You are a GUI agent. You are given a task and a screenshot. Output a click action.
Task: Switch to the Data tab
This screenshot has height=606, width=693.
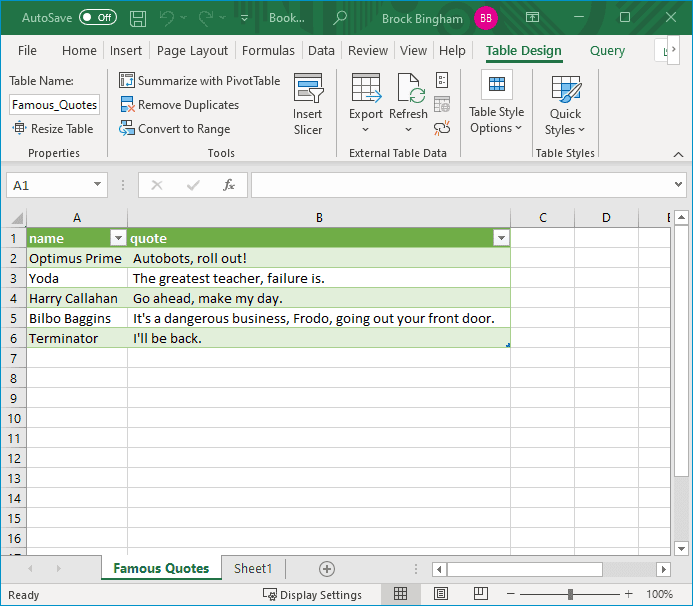coord(321,50)
